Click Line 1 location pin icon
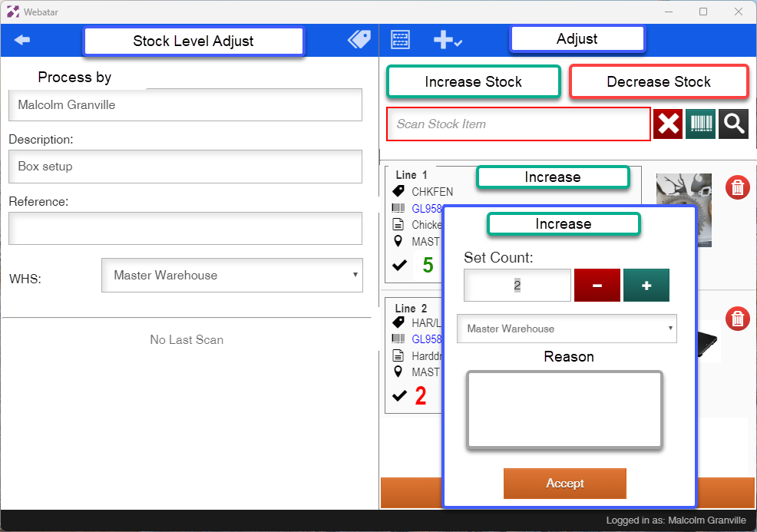The image size is (757, 532). coord(398,241)
